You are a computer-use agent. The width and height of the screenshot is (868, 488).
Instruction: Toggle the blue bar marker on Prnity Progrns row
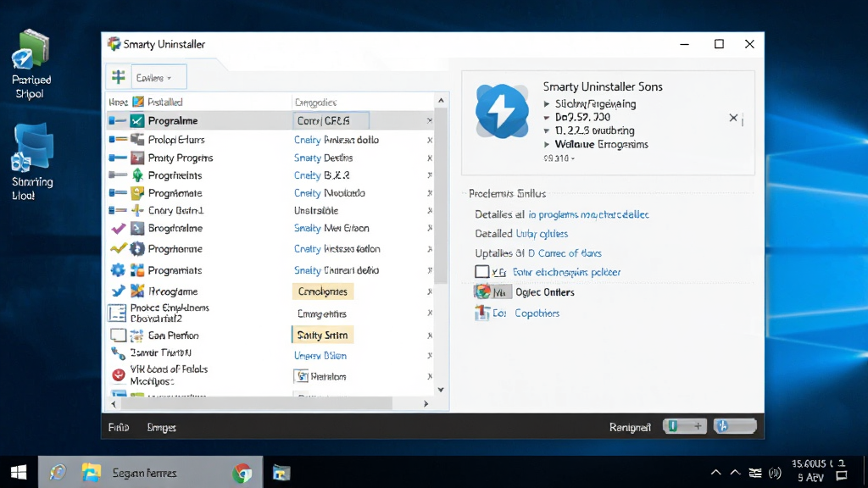click(118, 158)
